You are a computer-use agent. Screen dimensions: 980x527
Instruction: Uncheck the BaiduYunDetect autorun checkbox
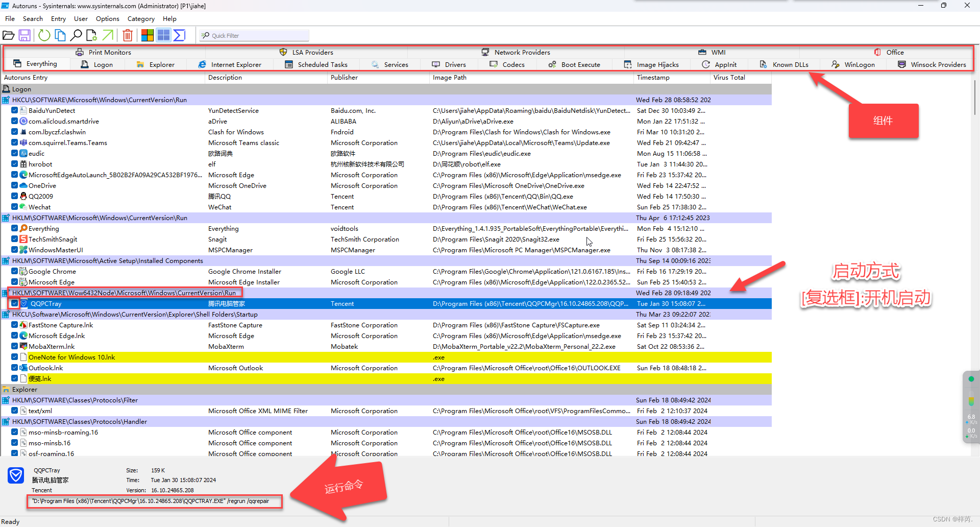[x=15, y=110]
